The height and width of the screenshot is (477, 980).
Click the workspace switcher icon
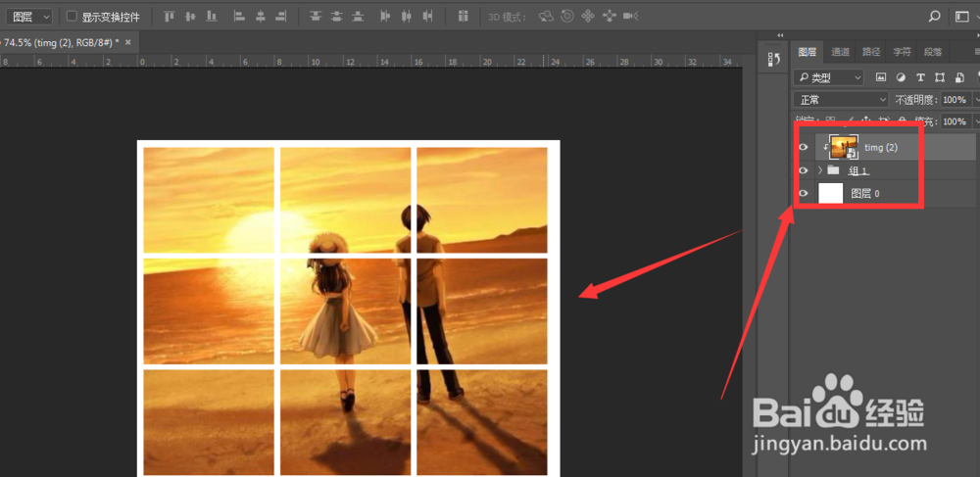click(x=961, y=17)
